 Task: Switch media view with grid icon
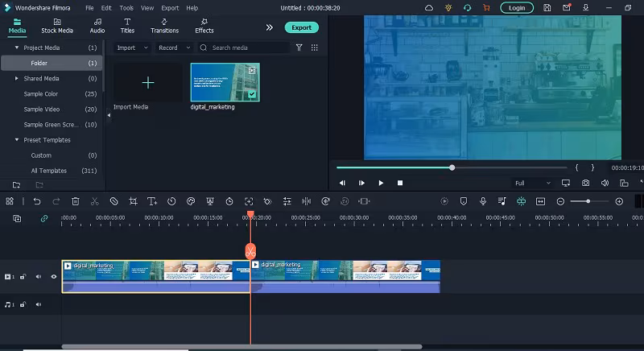(315, 47)
